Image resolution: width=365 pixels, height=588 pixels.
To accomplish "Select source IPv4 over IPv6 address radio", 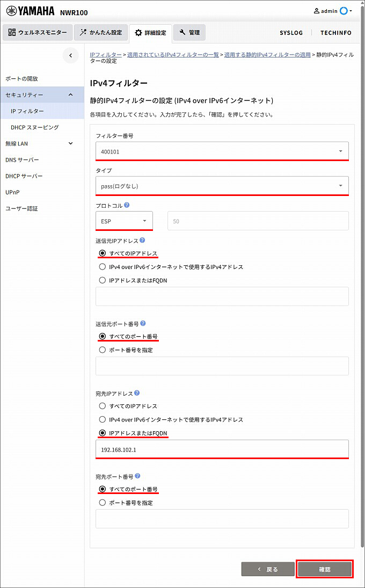I will click(103, 267).
